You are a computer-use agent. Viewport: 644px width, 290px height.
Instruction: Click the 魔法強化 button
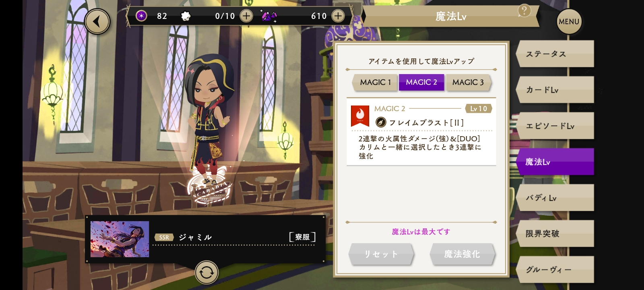click(x=462, y=254)
